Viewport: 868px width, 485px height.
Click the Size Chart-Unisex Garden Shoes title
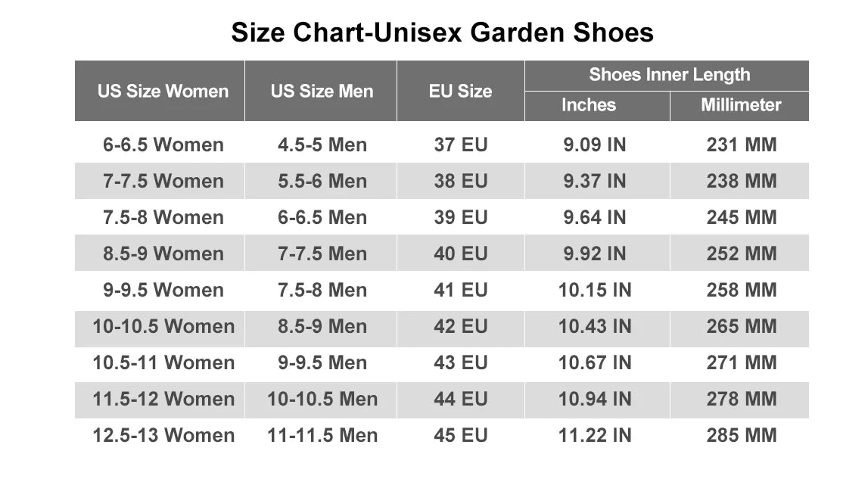coord(442,33)
